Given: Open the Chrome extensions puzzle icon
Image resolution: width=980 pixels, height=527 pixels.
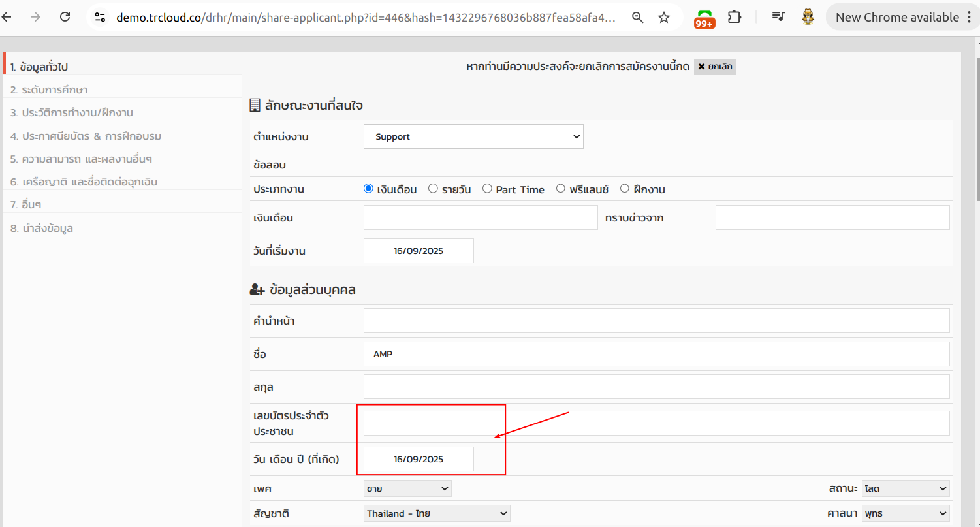Looking at the screenshot, I should (x=735, y=18).
